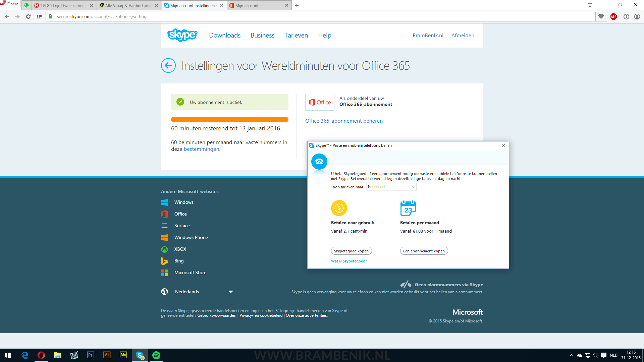
Task: Click the Een abonnement kopen button
Action: pos(424,251)
